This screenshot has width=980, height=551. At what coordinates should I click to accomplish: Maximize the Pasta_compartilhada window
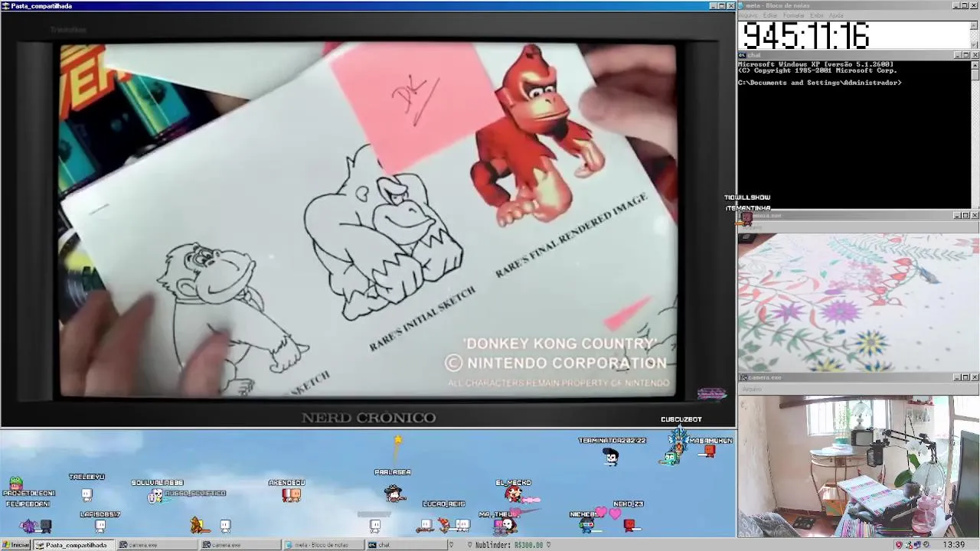pyautogui.click(x=721, y=5)
